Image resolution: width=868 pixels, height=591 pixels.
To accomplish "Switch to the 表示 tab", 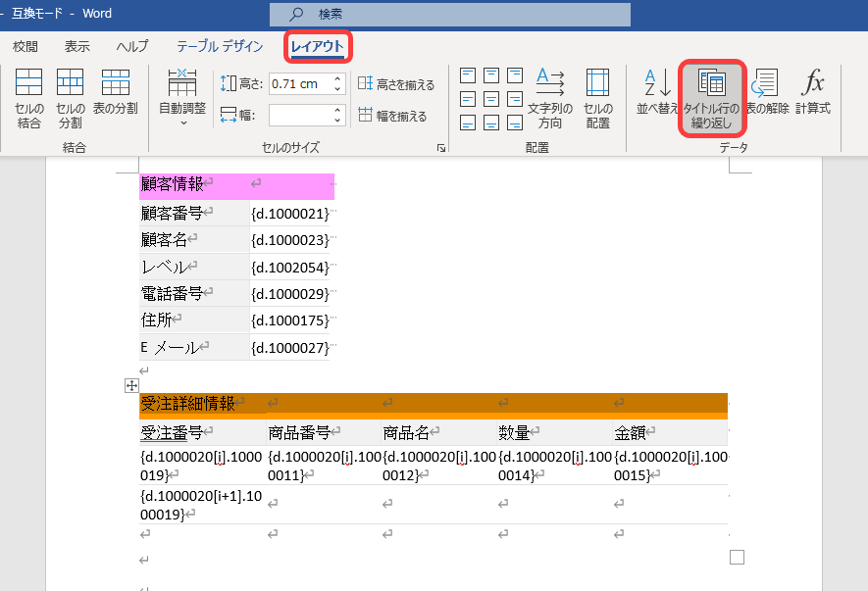I will (77, 46).
